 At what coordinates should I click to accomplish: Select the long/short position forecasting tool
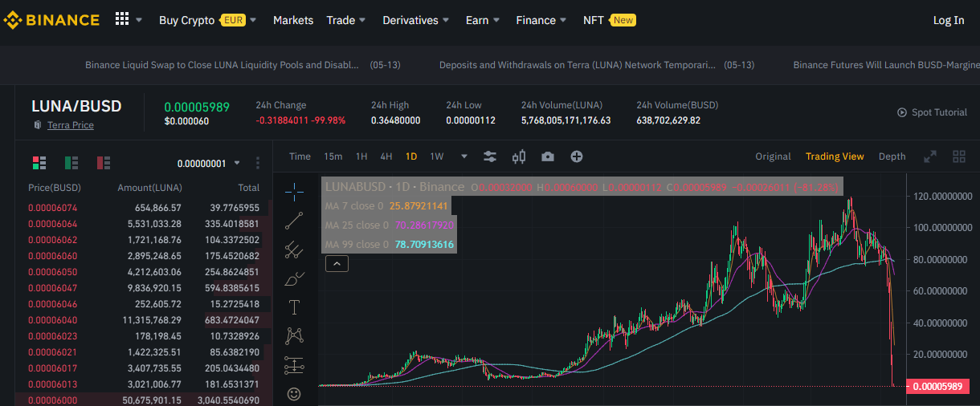pos(294,365)
